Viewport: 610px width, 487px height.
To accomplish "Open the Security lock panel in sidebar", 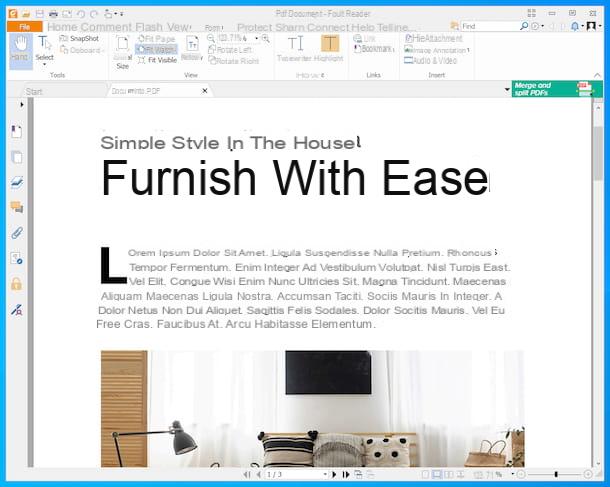I will coord(16,284).
